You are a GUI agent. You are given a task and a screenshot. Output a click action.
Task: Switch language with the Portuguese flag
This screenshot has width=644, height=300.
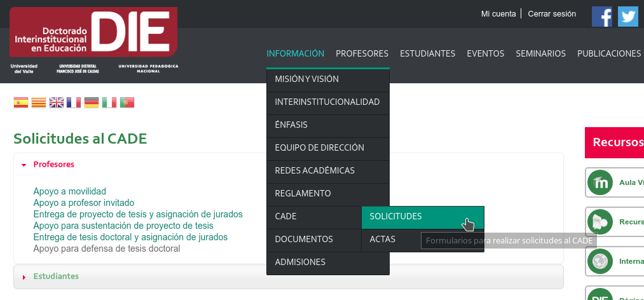click(127, 102)
